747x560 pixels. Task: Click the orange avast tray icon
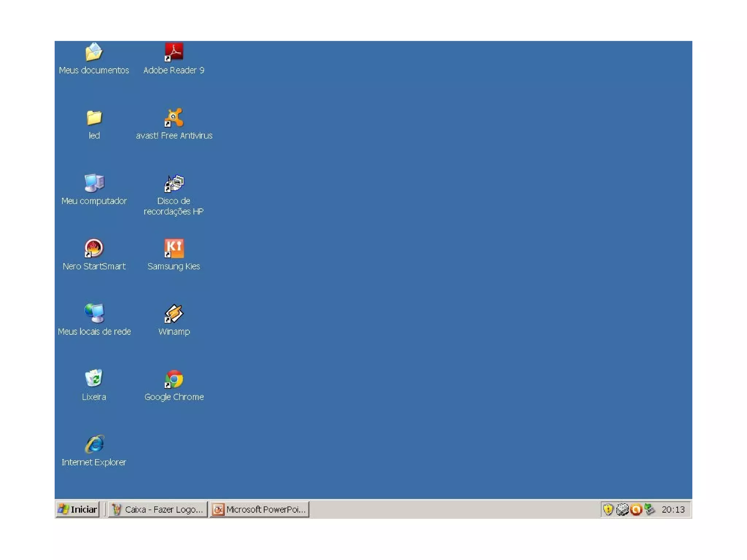pos(636,509)
